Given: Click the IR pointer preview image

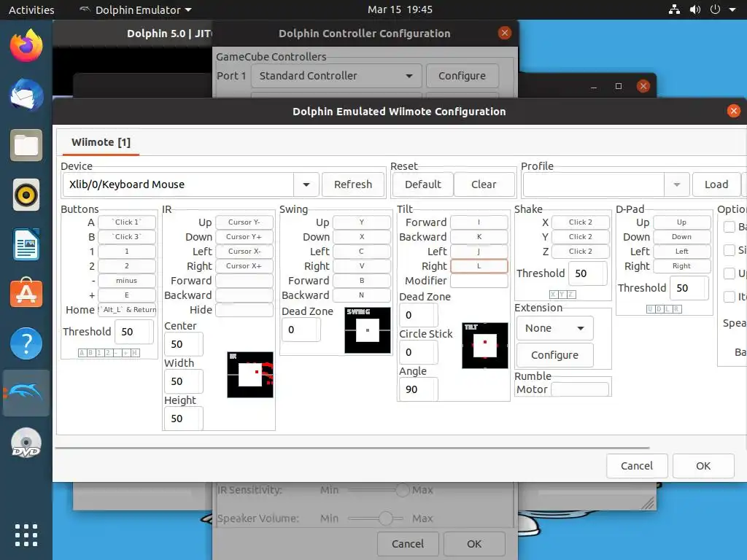Looking at the screenshot, I should point(250,375).
